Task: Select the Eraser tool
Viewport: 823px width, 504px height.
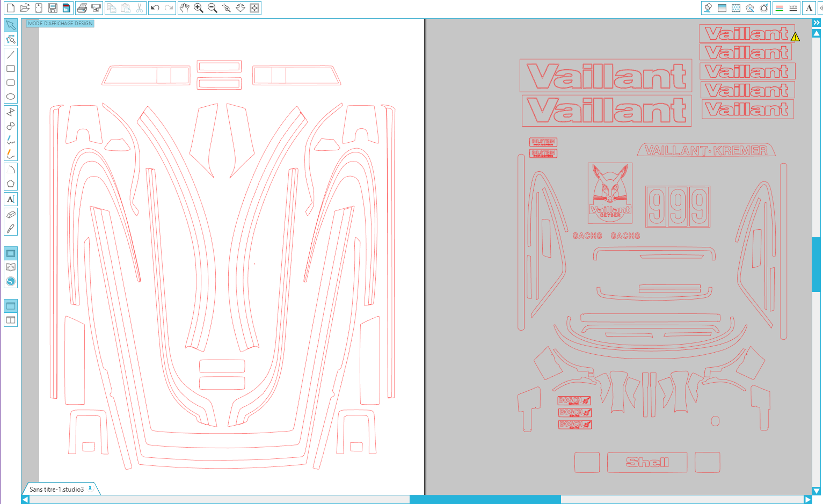Action: (x=11, y=215)
